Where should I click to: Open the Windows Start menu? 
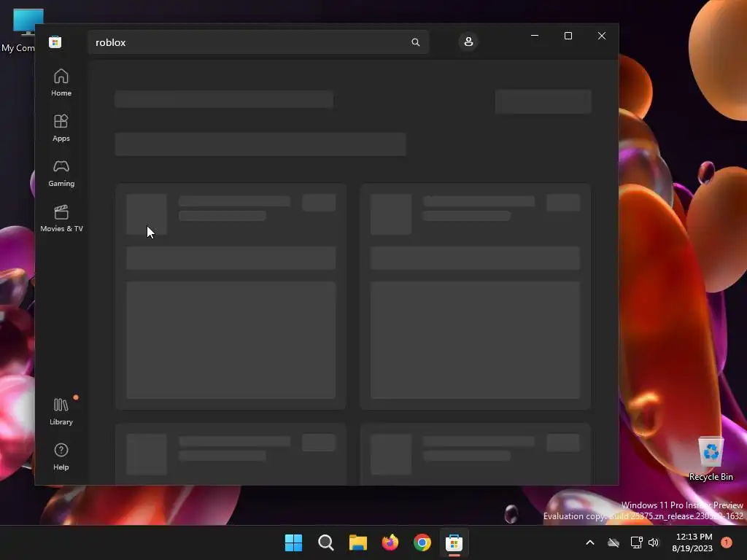(x=293, y=542)
